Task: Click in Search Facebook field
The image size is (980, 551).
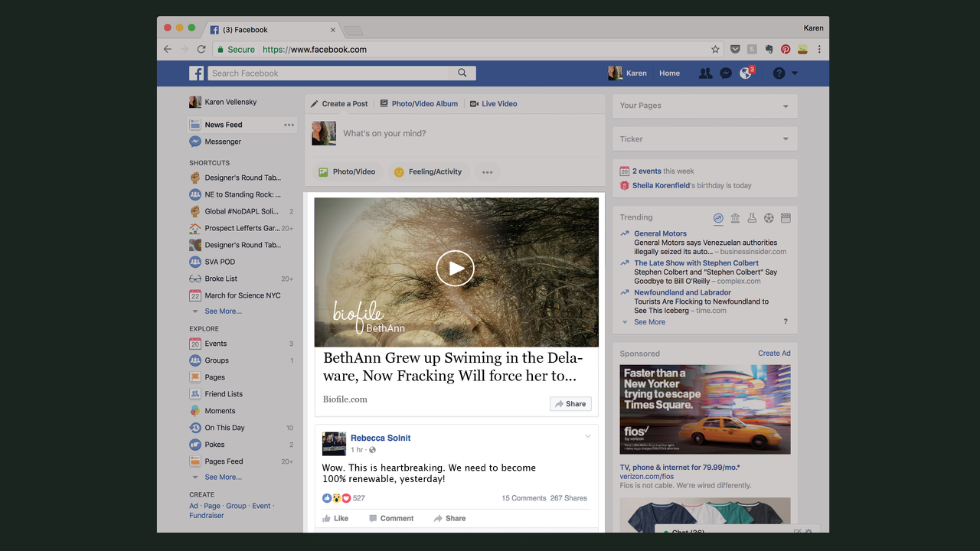Action: (329, 73)
